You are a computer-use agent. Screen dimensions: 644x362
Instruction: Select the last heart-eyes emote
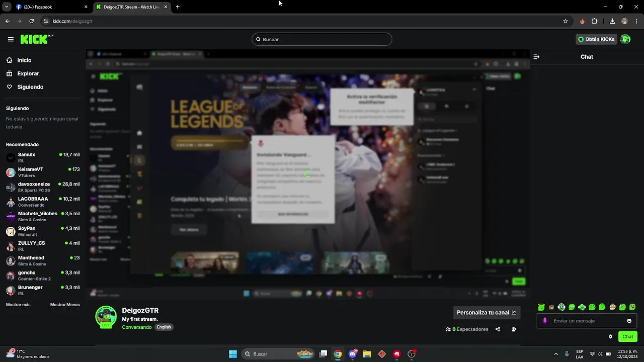632,307
